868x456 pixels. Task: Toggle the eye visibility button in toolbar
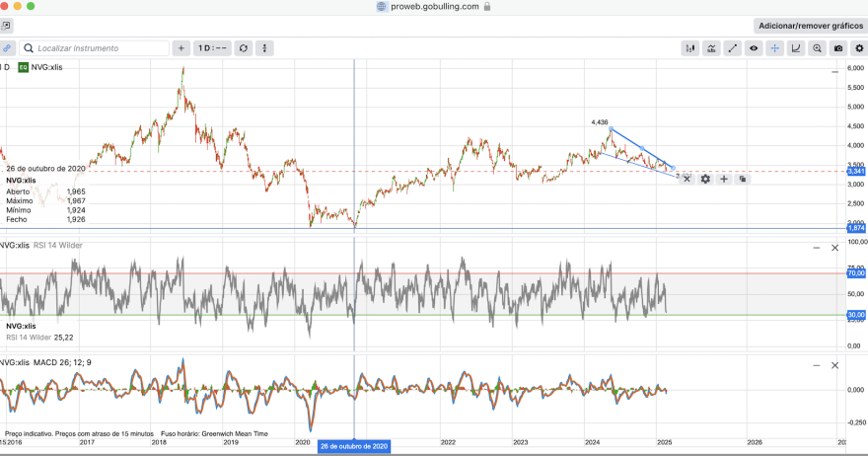click(x=754, y=48)
